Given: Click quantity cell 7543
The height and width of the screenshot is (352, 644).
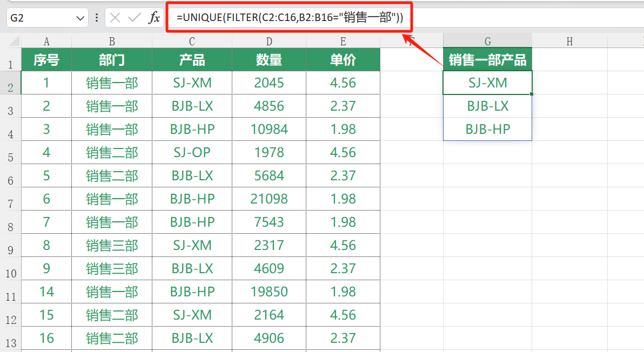Looking at the screenshot, I should click(269, 222).
